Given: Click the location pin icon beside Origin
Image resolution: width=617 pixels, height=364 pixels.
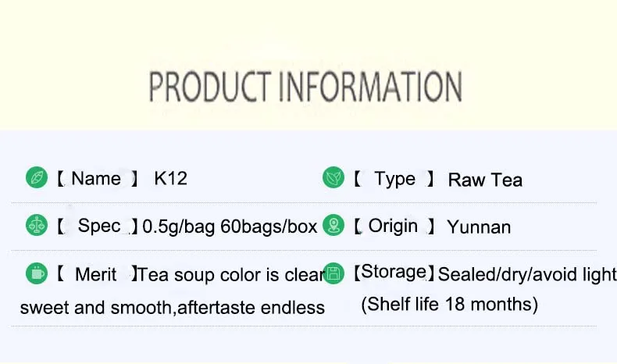Looking at the screenshot, I should coord(333,226).
